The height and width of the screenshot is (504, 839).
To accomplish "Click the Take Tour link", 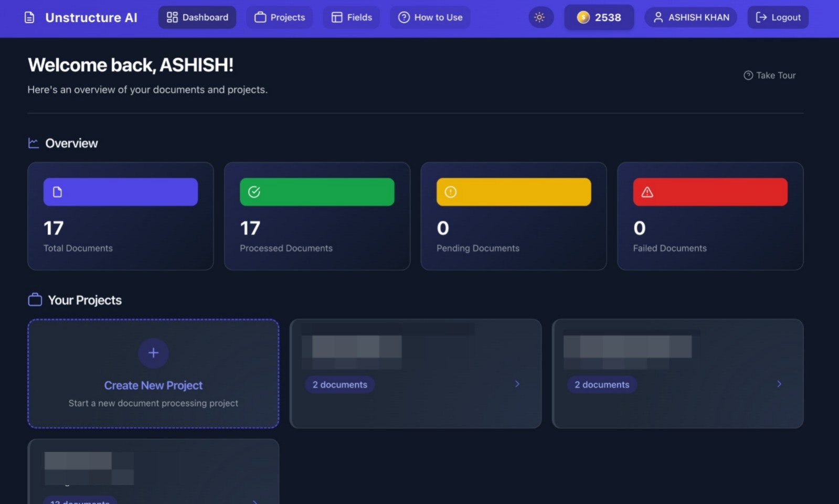I will coord(770,76).
